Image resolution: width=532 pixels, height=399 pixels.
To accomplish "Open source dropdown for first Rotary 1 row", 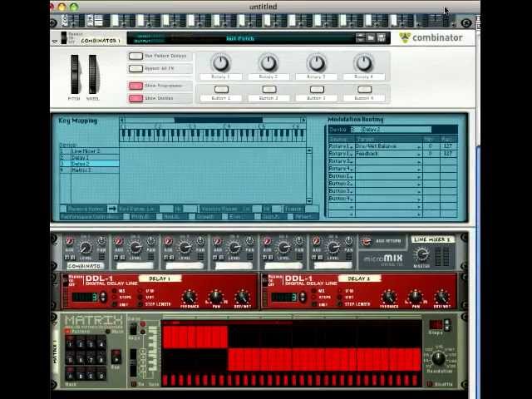I will click(341, 146).
